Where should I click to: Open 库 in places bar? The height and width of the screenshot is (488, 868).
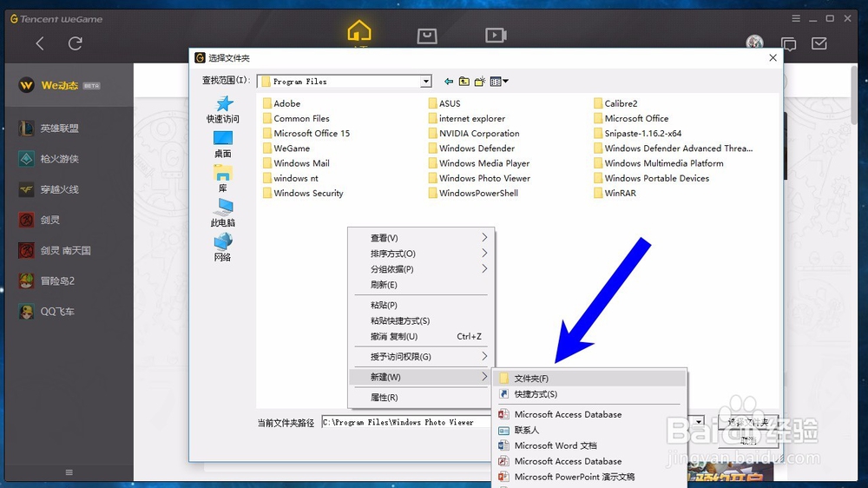[x=223, y=178]
